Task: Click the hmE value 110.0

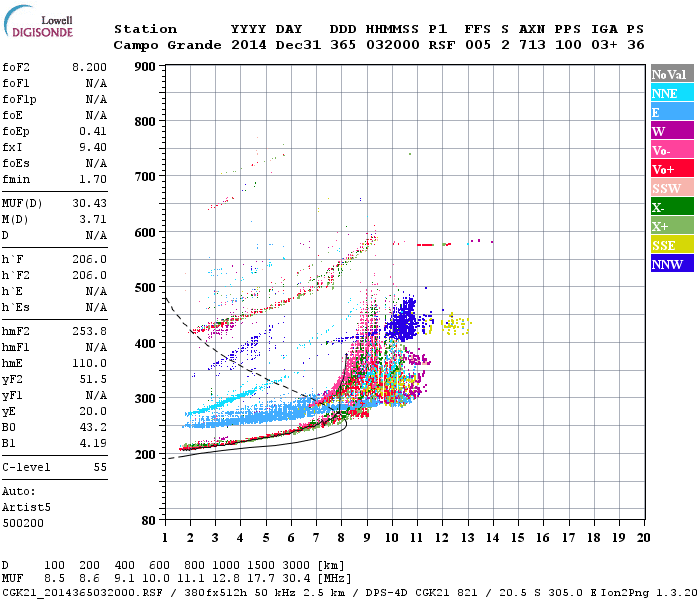Action: point(89,363)
